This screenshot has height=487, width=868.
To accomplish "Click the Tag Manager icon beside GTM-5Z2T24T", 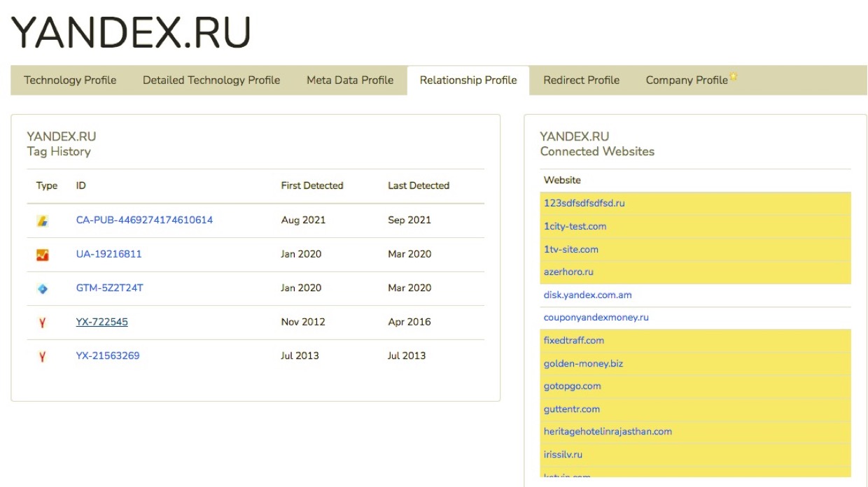I will coord(43,288).
